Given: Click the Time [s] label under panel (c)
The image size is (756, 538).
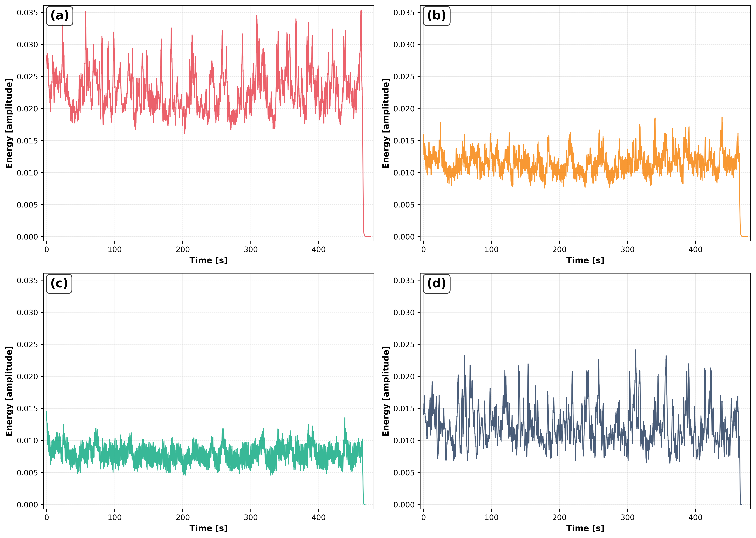Looking at the screenshot, I should [x=208, y=528].
